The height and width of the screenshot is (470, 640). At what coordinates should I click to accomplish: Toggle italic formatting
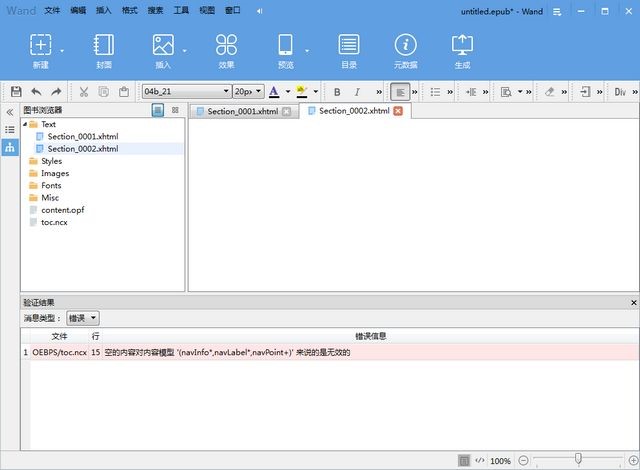357,91
